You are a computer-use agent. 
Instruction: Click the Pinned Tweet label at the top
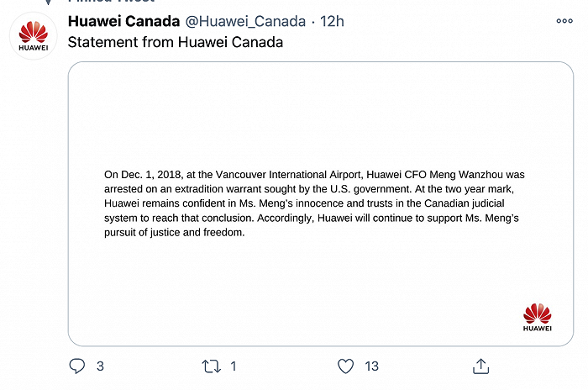pyautogui.click(x=109, y=2)
